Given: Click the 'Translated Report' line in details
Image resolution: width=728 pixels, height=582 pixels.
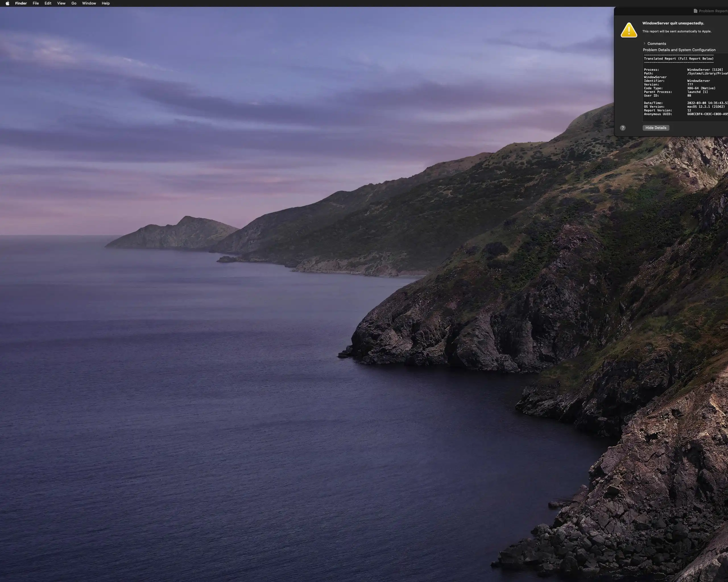Looking at the screenshot, I should coord(678,59).
